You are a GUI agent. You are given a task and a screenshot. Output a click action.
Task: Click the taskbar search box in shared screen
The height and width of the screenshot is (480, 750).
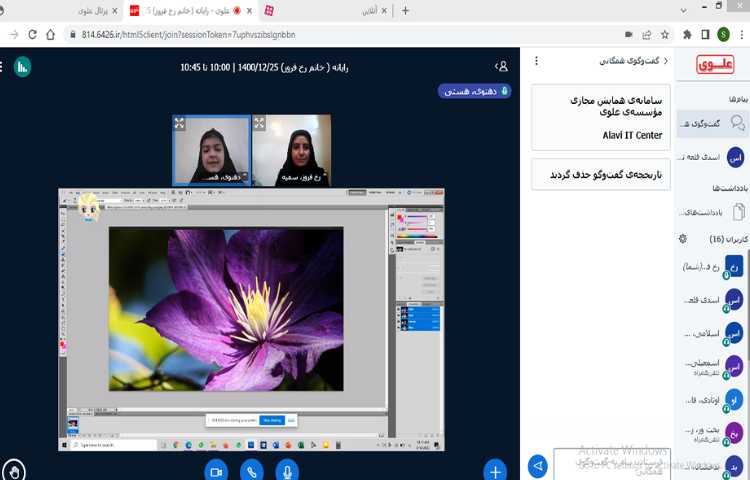point(113,445)
